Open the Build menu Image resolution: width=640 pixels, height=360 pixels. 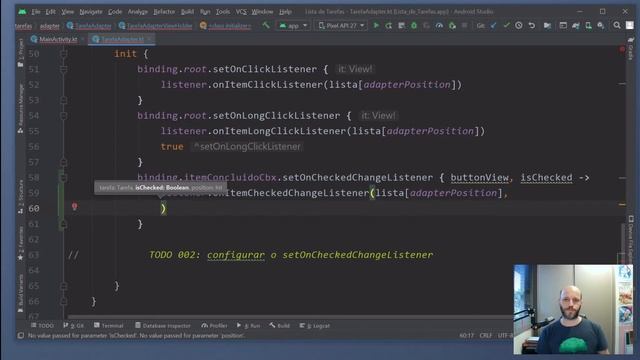coord(187,12)
